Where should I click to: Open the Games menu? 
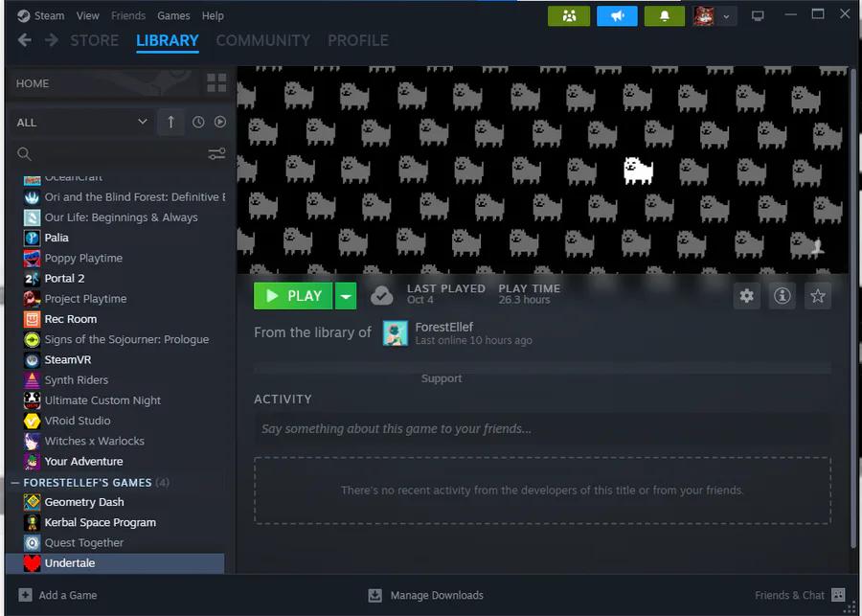point(173,16)
